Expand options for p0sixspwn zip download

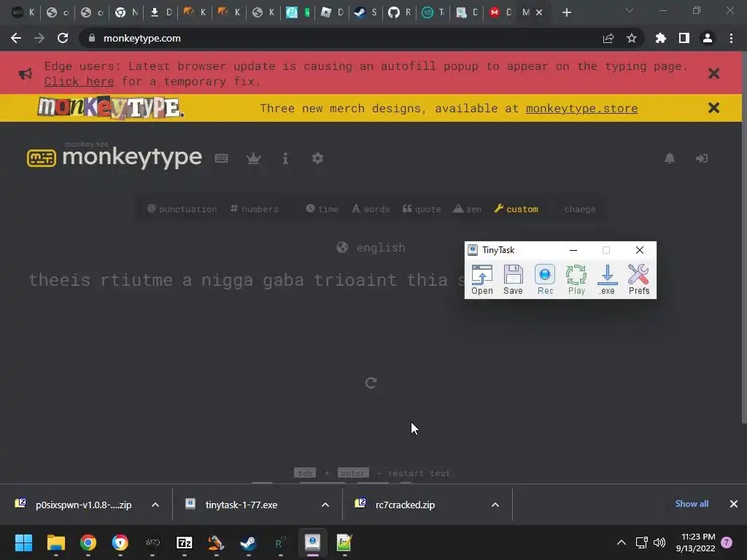point(155,505)
